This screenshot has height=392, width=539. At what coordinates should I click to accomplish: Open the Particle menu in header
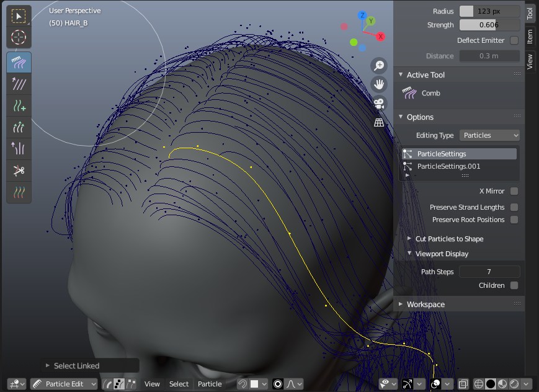(x=210, y=384)
